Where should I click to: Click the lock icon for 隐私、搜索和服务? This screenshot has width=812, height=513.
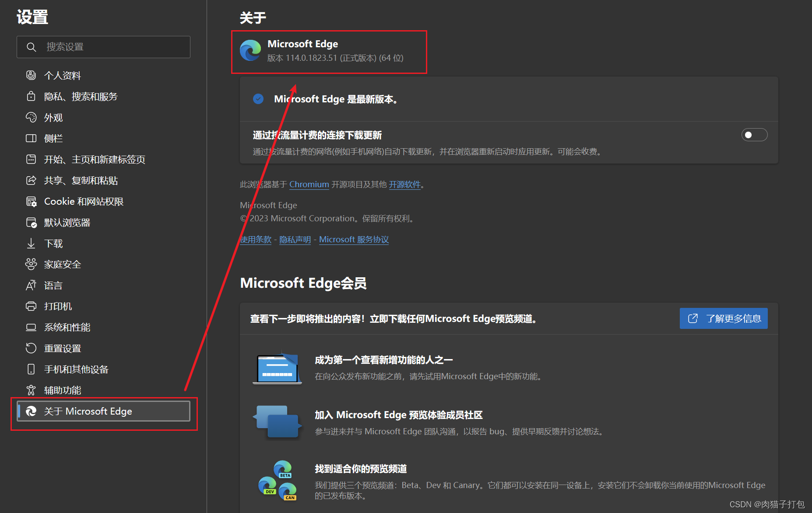(x=31, y=96)
